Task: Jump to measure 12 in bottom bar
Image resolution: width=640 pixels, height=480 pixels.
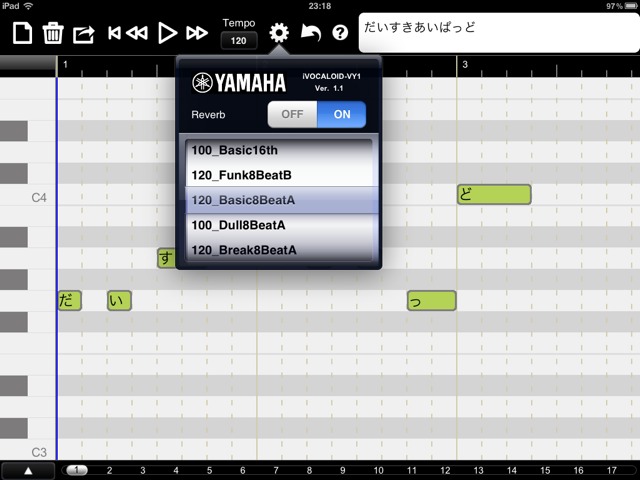Action: pos(445,470)
